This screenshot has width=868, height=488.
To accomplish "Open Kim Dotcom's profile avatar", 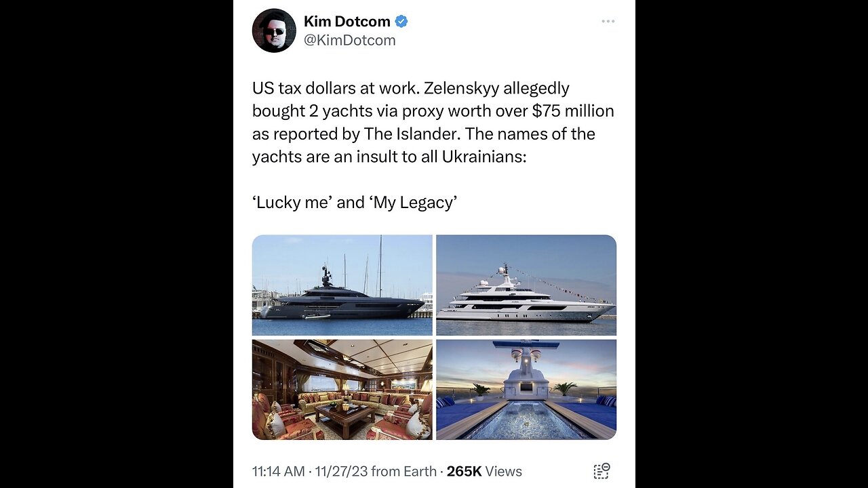I will click(274, 30).
